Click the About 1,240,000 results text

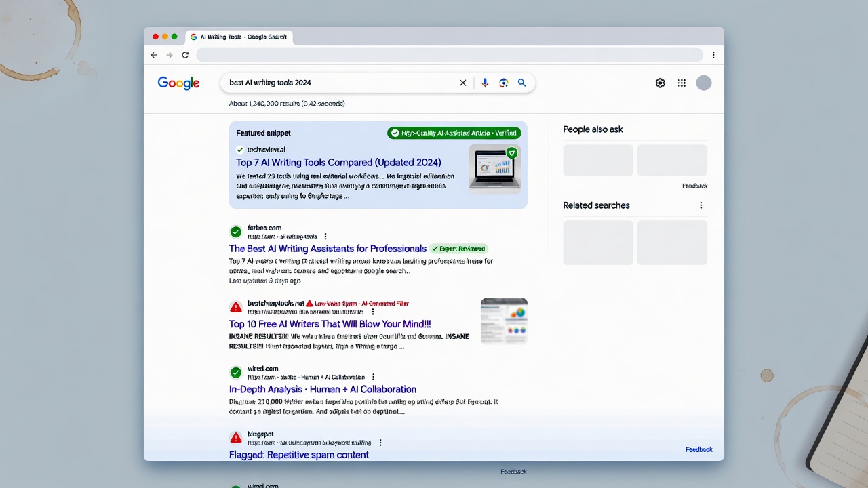(x=287, y=104)
